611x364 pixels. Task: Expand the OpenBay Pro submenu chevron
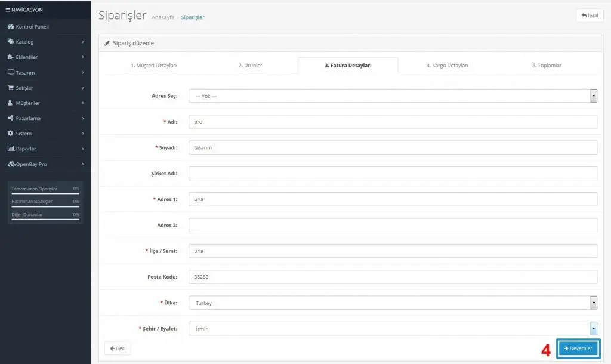82,164
